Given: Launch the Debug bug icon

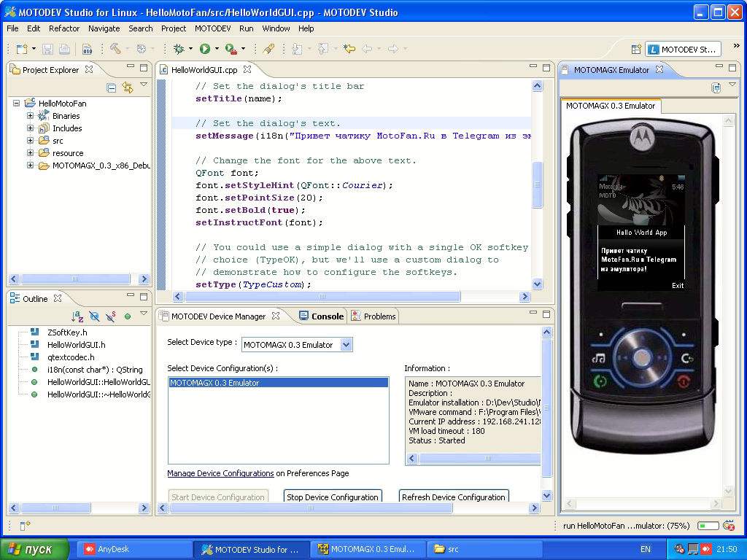Looking at the screenshot, I should point(179,49).
